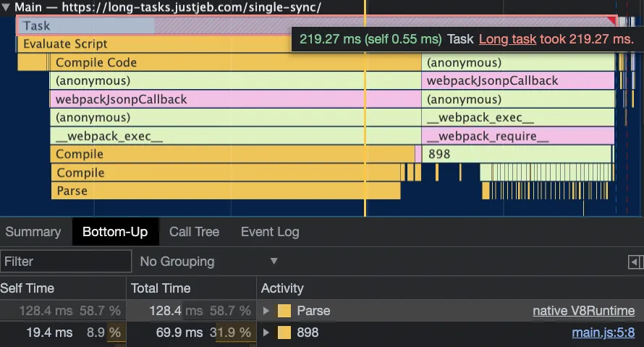Image resolution: width=644 pixels, height=347 pixels.
Task: Select the lower Compile block above Parse
Action: pos(226,172)
